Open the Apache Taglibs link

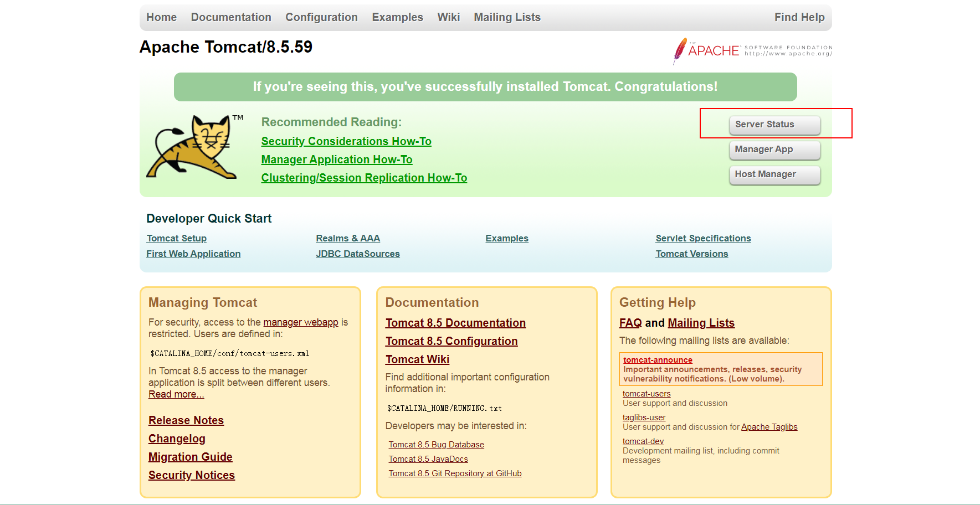(769, 427)
